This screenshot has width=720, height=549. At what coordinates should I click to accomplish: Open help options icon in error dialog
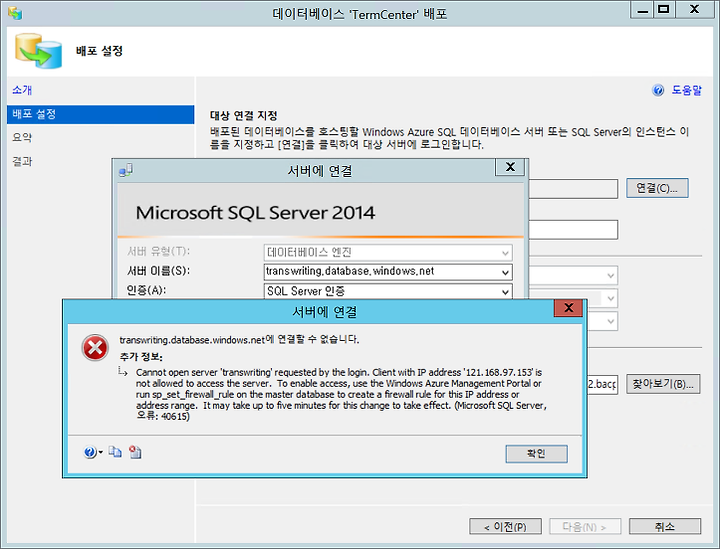(x=92, y=452)
